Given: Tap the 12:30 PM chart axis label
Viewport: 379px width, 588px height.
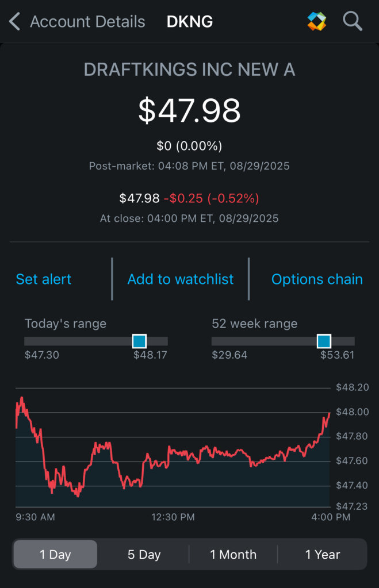Looking at the screenshot, I should [x=173, y=517].
